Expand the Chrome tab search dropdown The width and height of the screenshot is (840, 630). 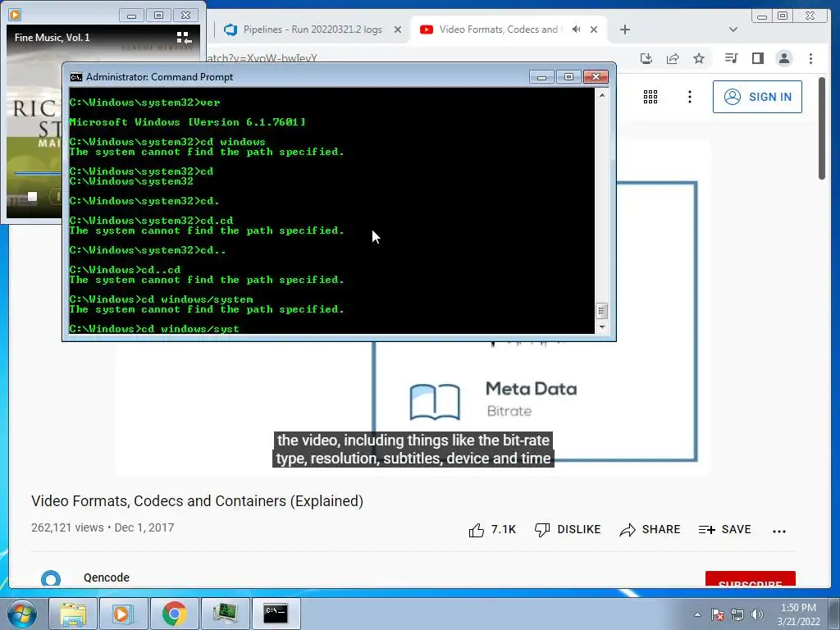click(x=733, y=30)
